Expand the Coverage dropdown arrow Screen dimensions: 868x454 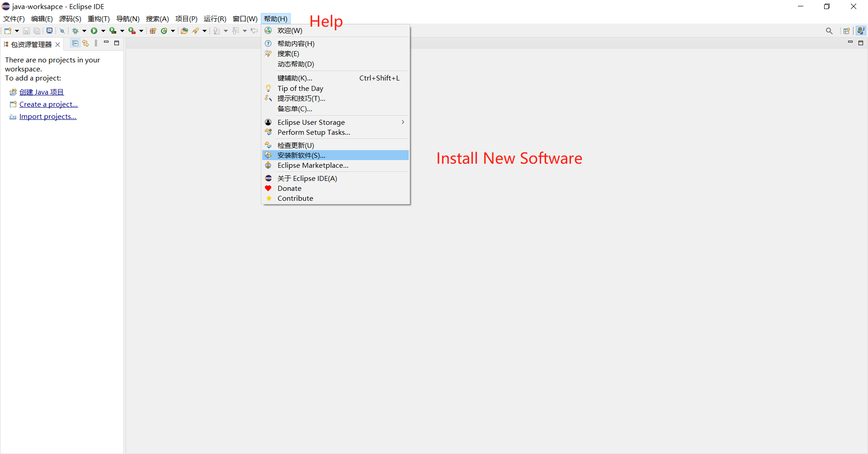coord(122,31)
